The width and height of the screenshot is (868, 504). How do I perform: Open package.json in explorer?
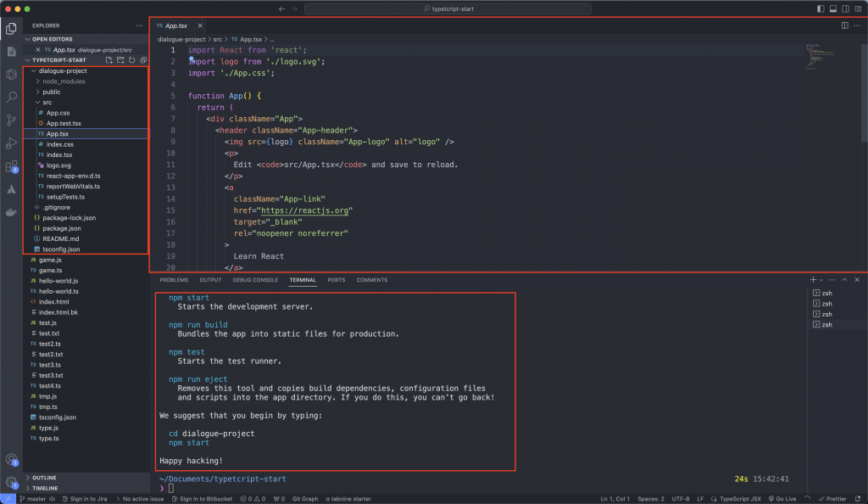(x=61, y=228)
